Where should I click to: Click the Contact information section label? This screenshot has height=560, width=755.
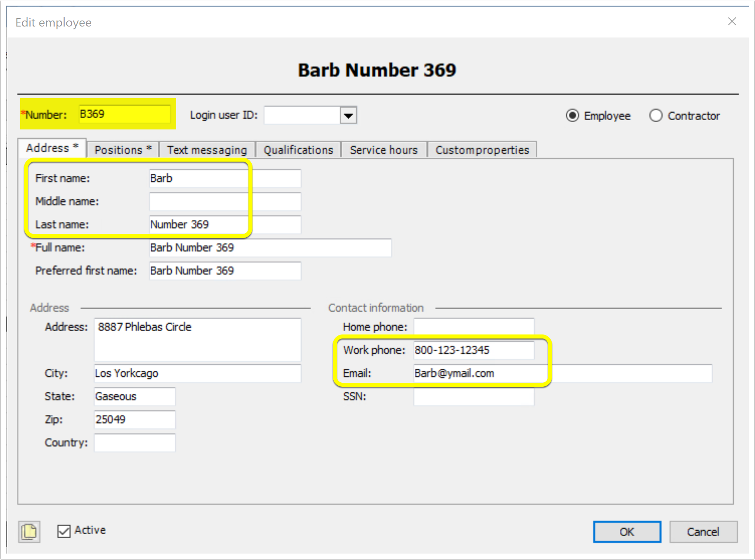coord(376,308)
